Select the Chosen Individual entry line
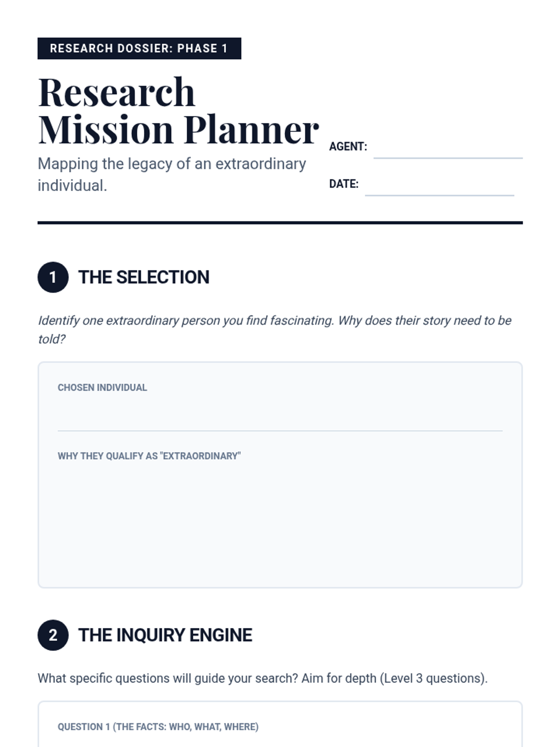Viewport: 560px width, 747px height. [x=280, y=417]
